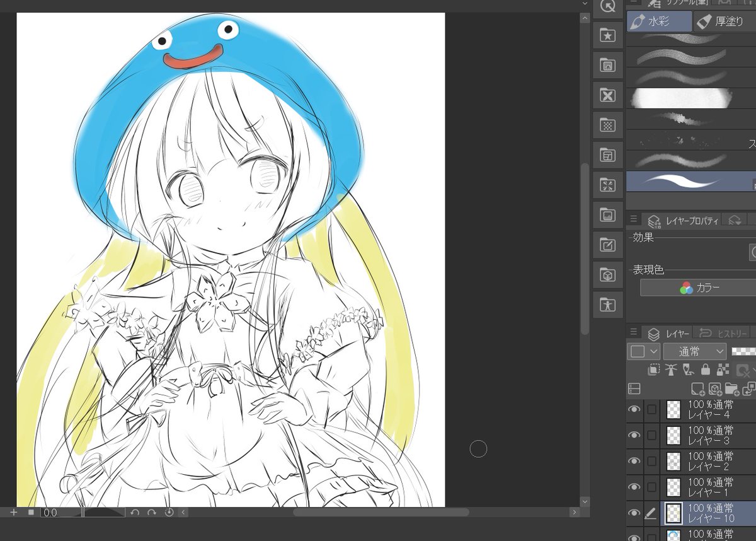Open the layer palette color dropdown
The width and height of the screenshot is (756, 541).
pyautogui.click(x=643, y=351)
